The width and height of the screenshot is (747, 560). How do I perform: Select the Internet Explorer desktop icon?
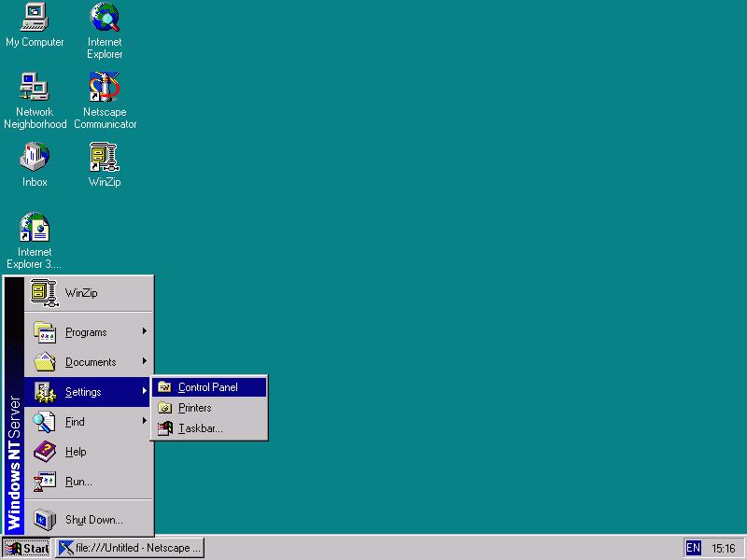(105, 18)
